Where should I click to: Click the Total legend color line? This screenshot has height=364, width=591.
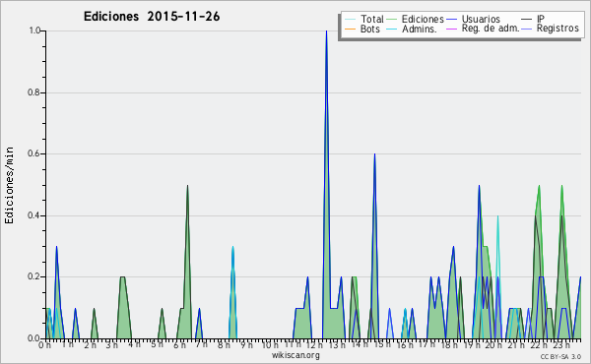tap(350, 20)
